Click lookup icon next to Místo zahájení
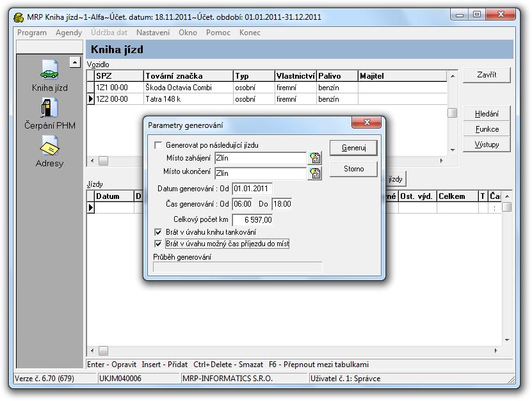The width and height of the screenshot is (532, 401). [x=314, y=158]
